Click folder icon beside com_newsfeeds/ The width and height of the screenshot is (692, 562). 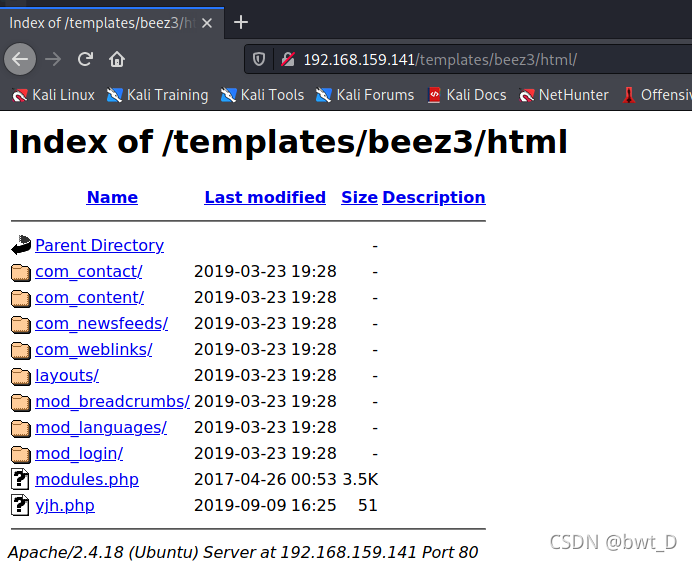click(21, 324)
